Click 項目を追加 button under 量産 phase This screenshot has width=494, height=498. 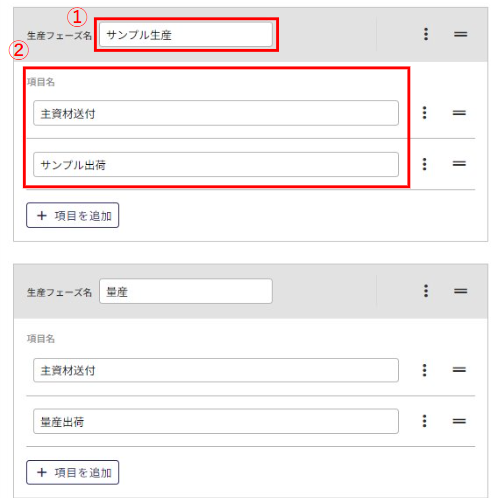73,472
